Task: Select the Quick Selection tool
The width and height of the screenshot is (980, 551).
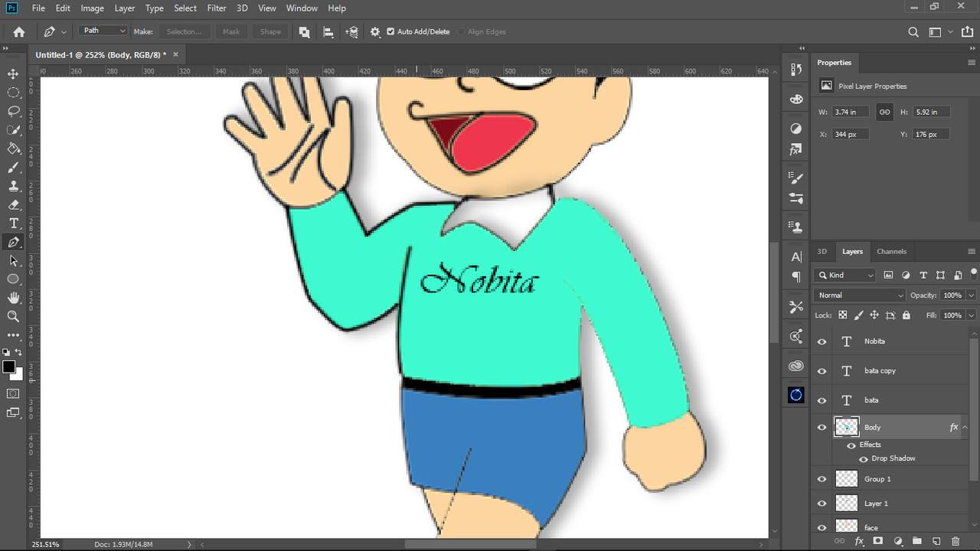Action: tap(13, 130)
